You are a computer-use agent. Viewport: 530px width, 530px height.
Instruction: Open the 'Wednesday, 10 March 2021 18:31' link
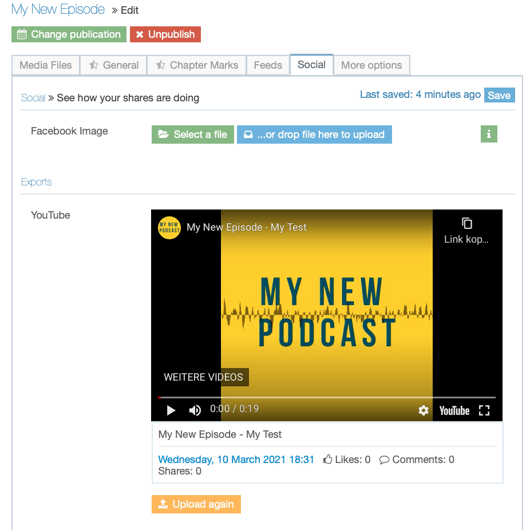tap(236, 459)
